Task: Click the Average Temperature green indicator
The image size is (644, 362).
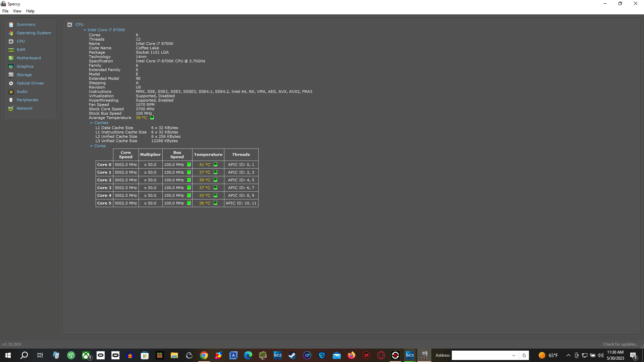Action: coord(152,118)
